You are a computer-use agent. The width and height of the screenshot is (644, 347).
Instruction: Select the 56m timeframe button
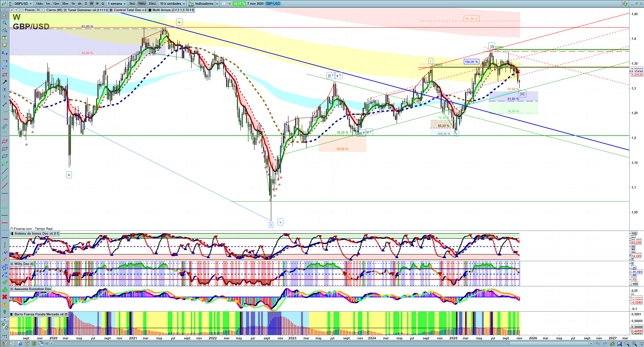click(x=65, y=4)
